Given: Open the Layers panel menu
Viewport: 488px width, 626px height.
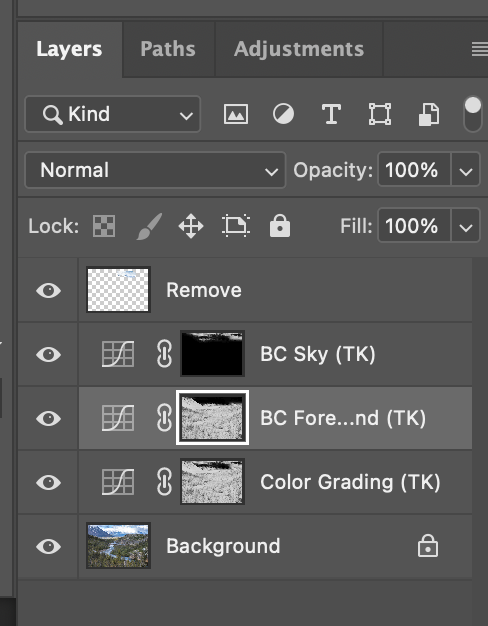Looking at the screenshot, I should pyautogui.click(x=480, y=49).
